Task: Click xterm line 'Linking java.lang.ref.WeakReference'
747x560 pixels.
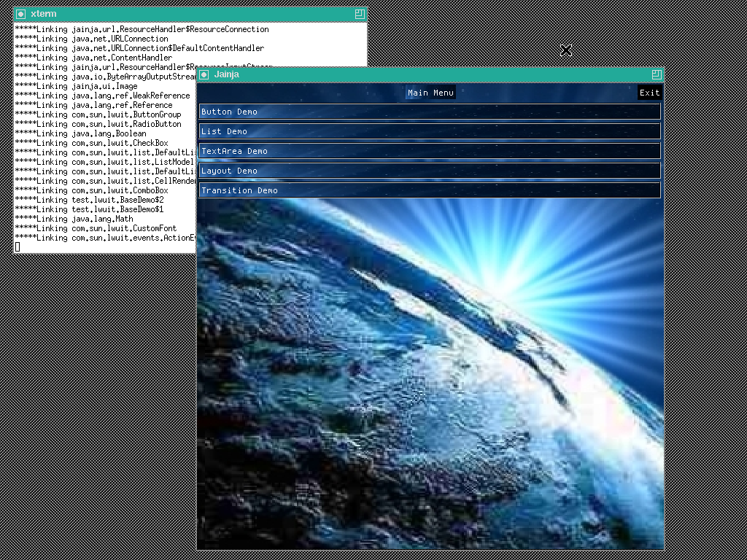Action: click(x=102, y=96)
